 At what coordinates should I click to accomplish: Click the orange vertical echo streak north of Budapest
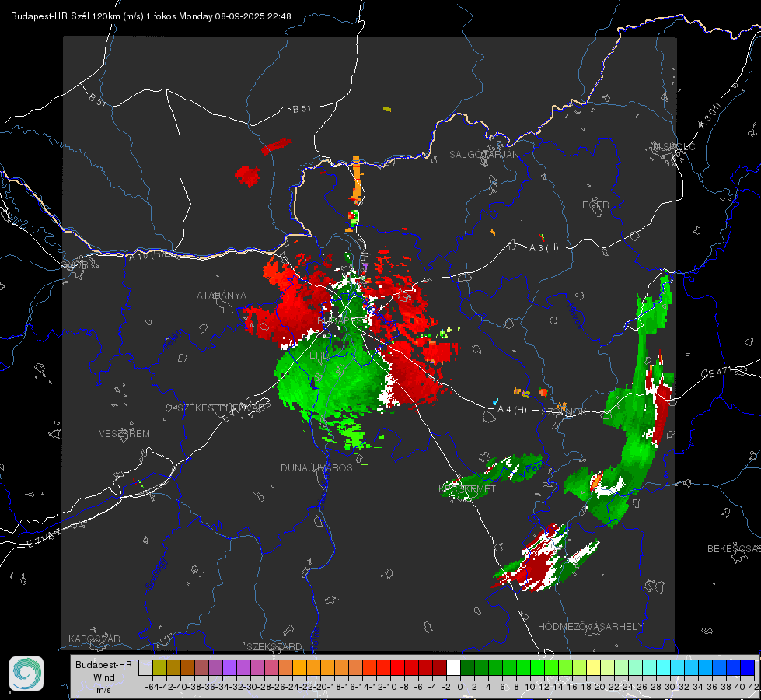point(357,180)
